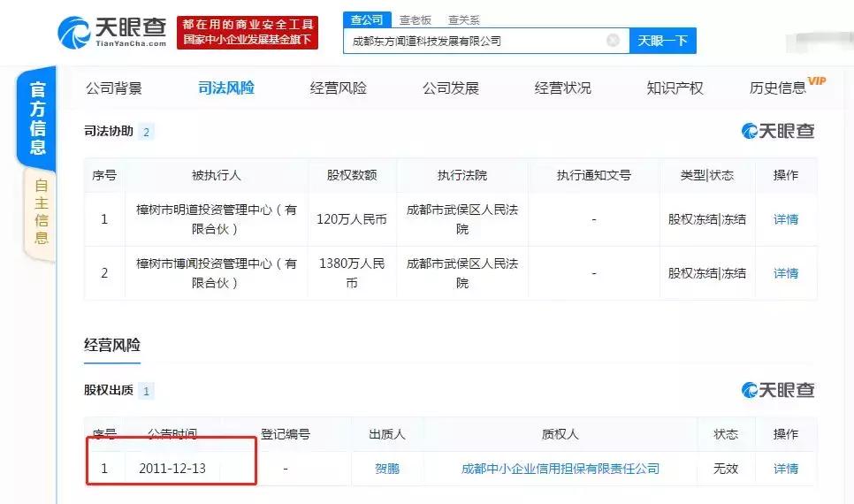Click the 司法协助 count badge 2
This screenshot has height=504, width=854.
pos(146,132)
